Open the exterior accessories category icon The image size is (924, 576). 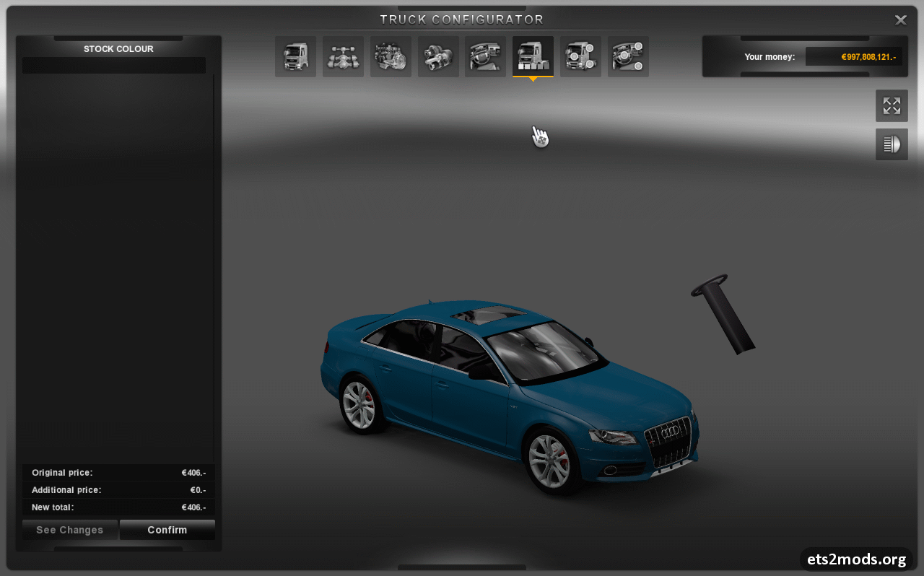(580, 56)
